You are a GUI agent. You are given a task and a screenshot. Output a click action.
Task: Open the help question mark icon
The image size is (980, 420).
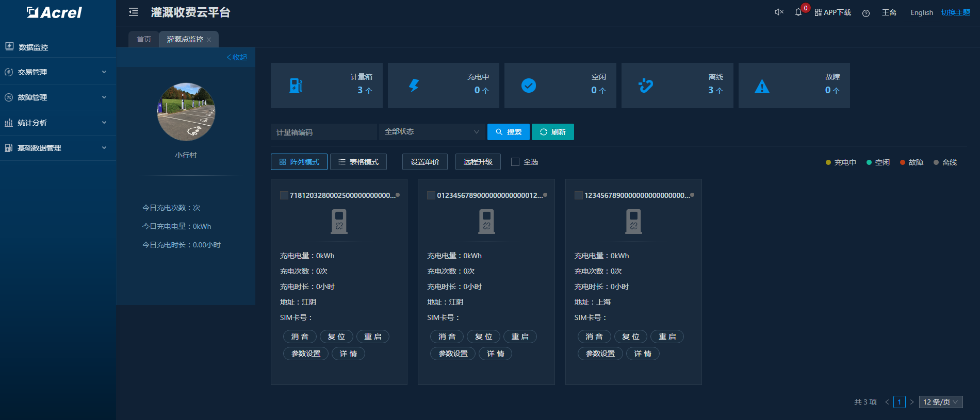coord(866,13)
